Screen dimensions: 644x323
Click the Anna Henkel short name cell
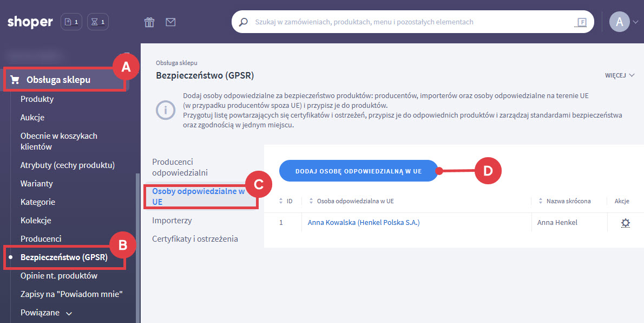pos(557,223)
